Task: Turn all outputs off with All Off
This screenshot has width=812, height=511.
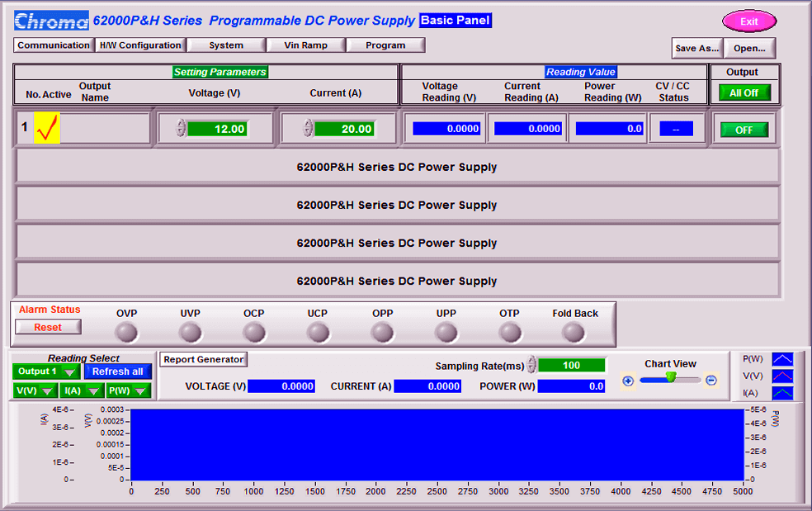Action: tap(744, 92)
